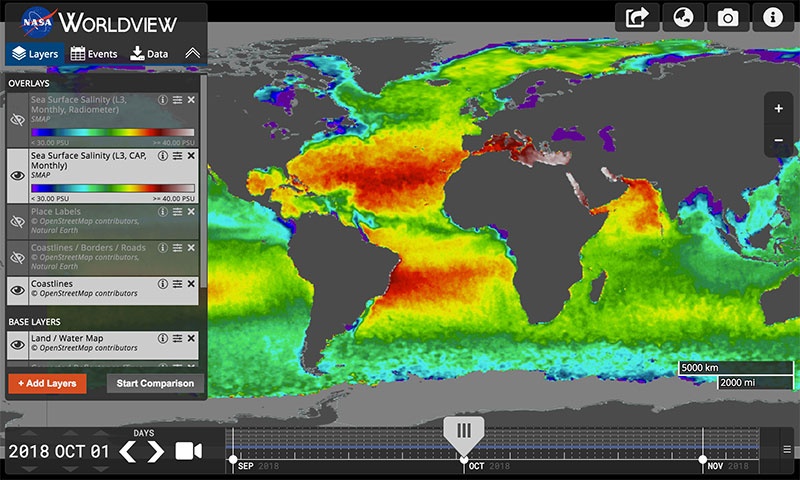Hide the Land / Water Map base layer

point(17,344)
